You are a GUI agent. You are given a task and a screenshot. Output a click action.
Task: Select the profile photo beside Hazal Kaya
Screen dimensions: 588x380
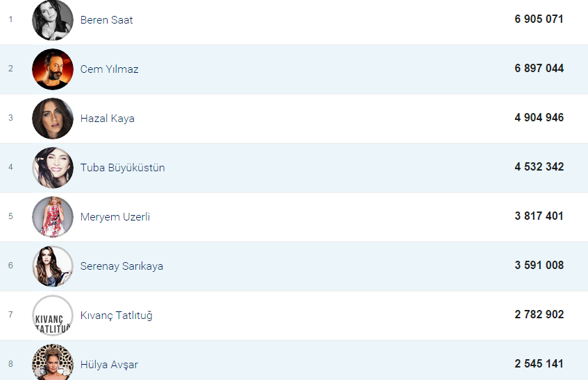tap(53, 119)
